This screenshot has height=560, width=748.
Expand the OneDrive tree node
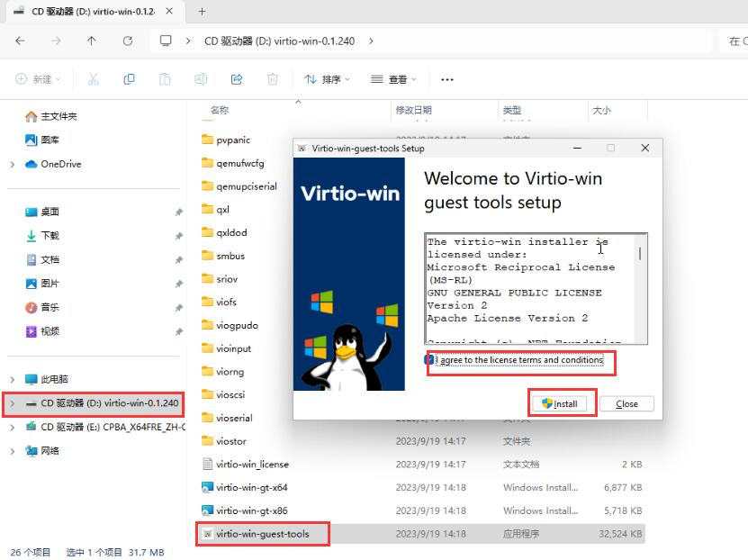pyautogui.click(x=13, y=165)
